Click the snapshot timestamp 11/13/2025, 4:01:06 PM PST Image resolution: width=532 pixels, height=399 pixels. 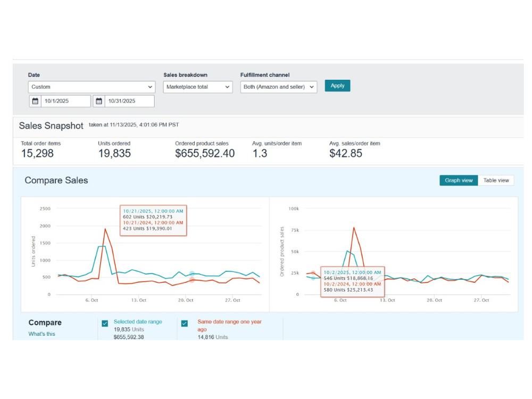(x=144, y=125)
